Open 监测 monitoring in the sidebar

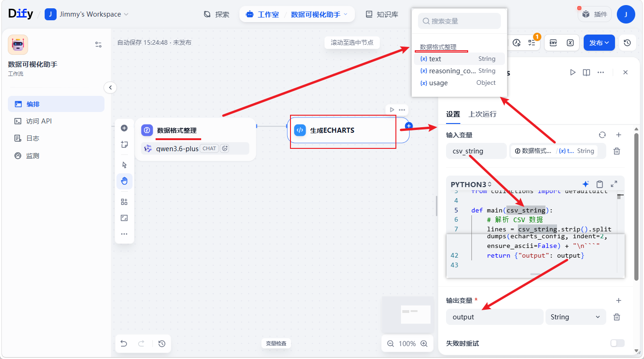[x=56, y=156]
